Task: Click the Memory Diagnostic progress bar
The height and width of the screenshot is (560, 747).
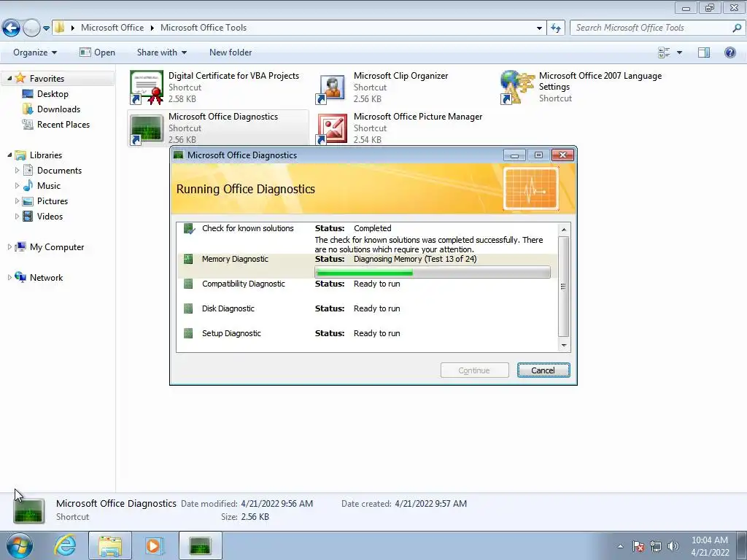Action: pyautogui.click(x=433, y=273)
